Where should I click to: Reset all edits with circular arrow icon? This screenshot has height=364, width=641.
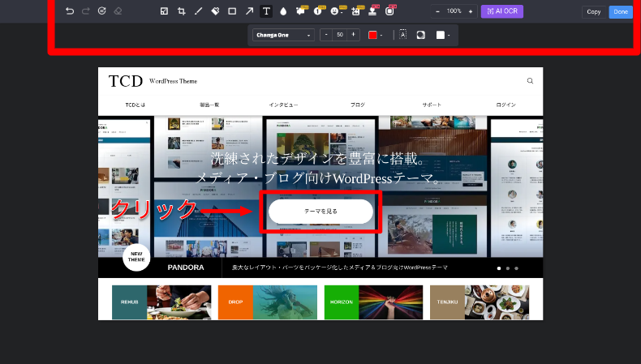(x=101, y=11)
